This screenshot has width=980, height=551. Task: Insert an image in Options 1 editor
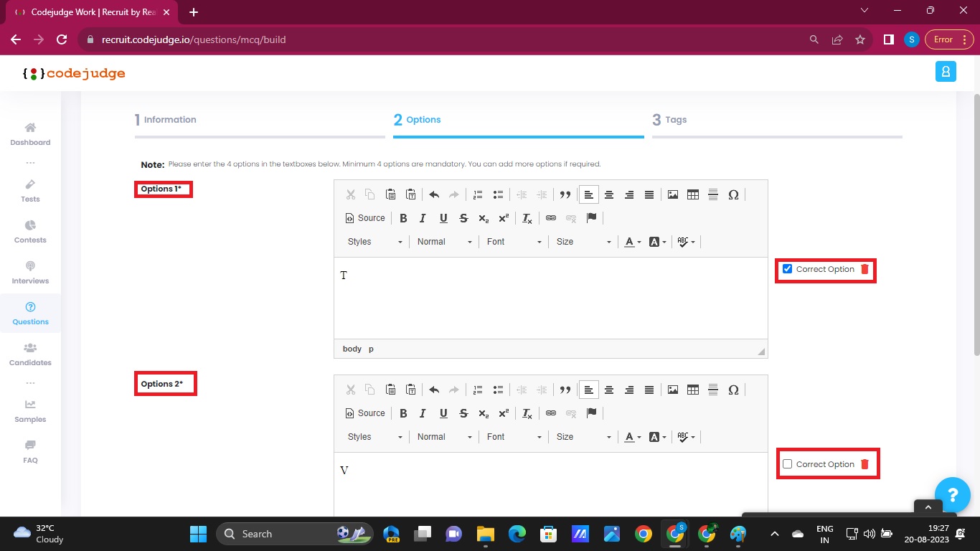(673, 194)
